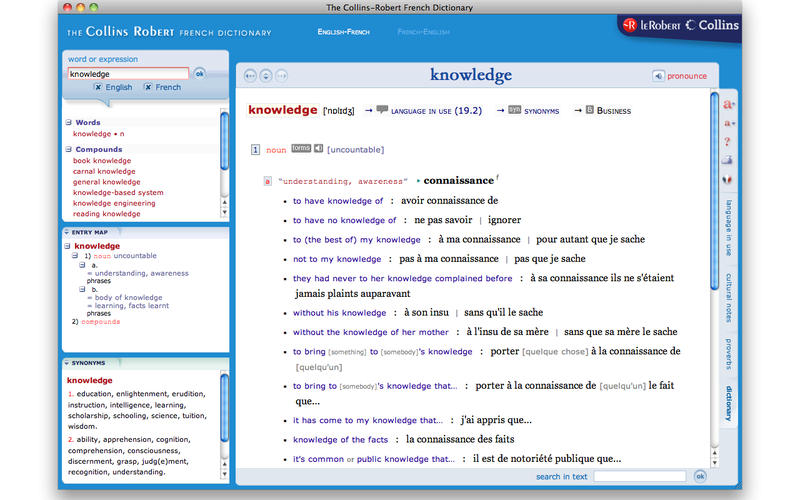Open the knowledge engineering compound link

pyautogui.click(x=114, y=203)
